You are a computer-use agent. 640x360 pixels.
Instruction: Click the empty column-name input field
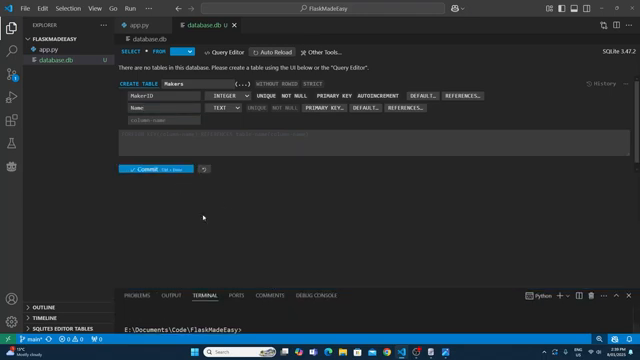164,120
